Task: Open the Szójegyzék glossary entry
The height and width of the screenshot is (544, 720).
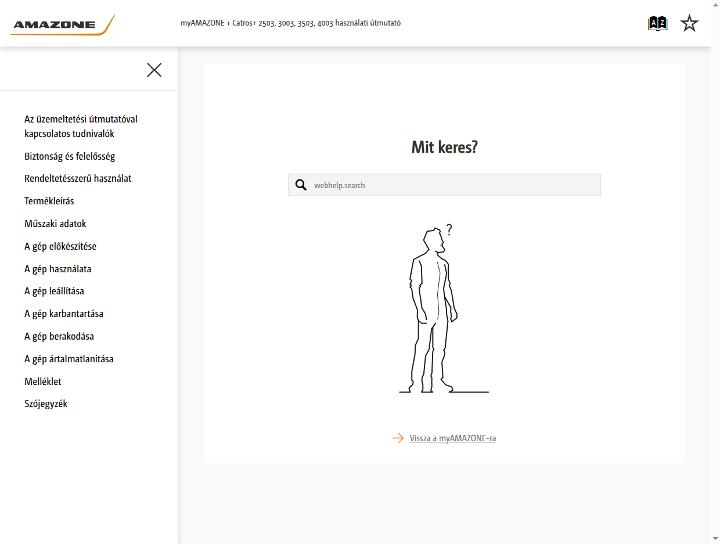Action: (x=45, y=404)
